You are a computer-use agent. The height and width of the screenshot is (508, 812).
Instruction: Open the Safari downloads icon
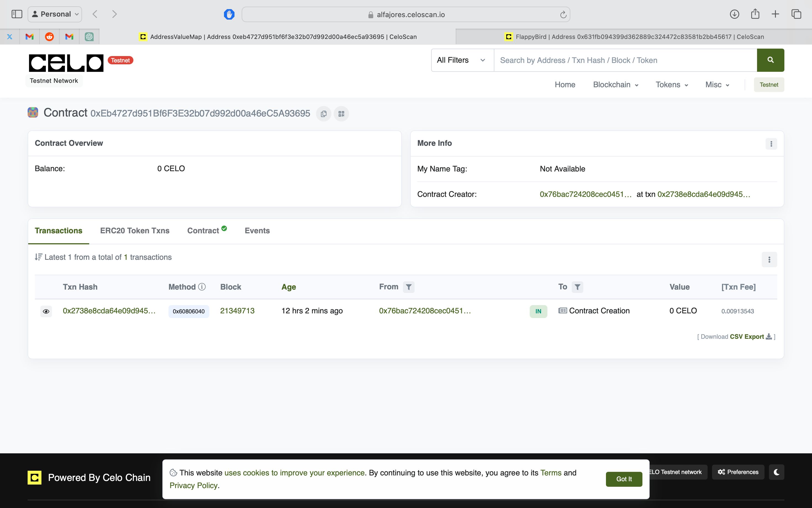(734, 14)
